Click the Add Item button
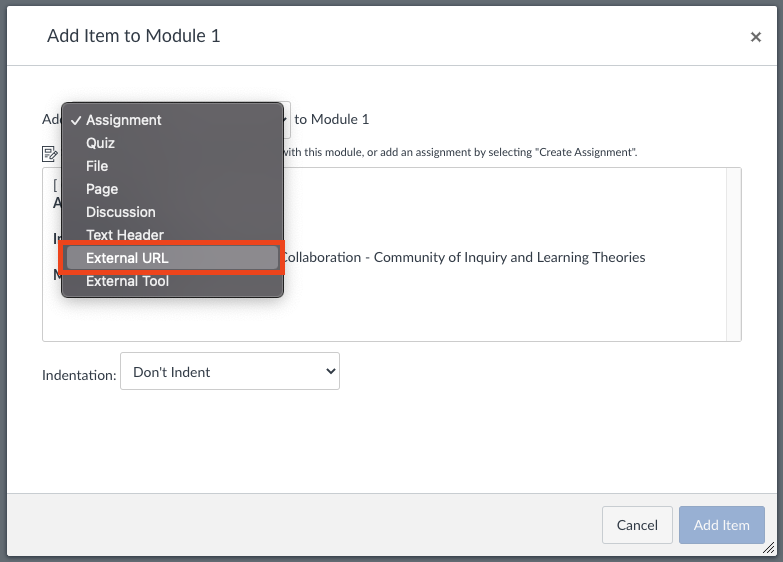 [722, 525]
